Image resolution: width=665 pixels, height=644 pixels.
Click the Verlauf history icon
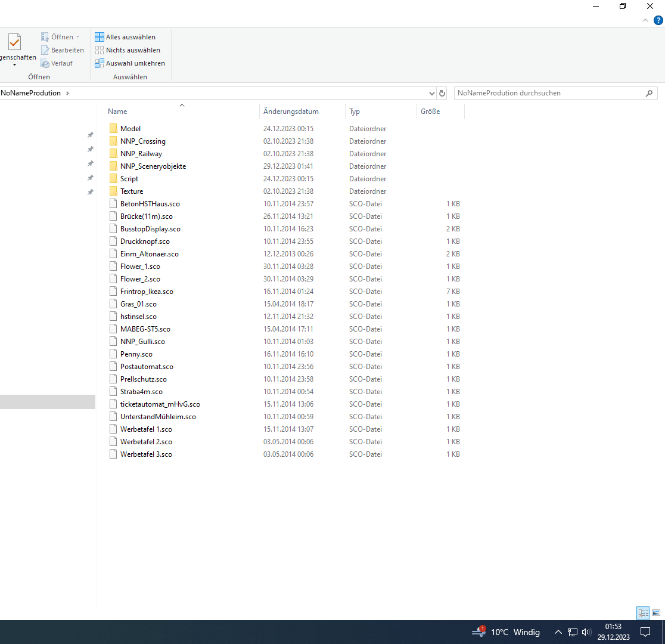tap(45, 63)
